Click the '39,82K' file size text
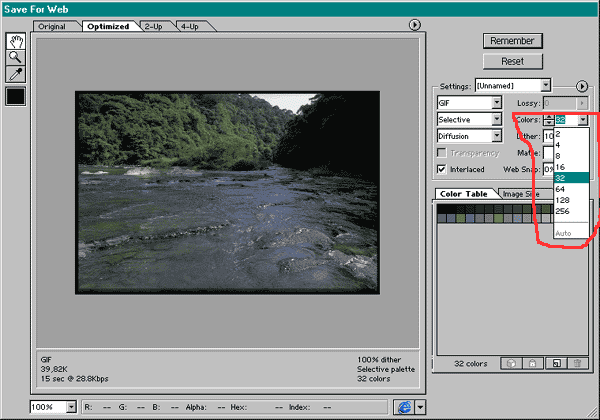This screenshot has height=420, width=600. coord(54,369)
